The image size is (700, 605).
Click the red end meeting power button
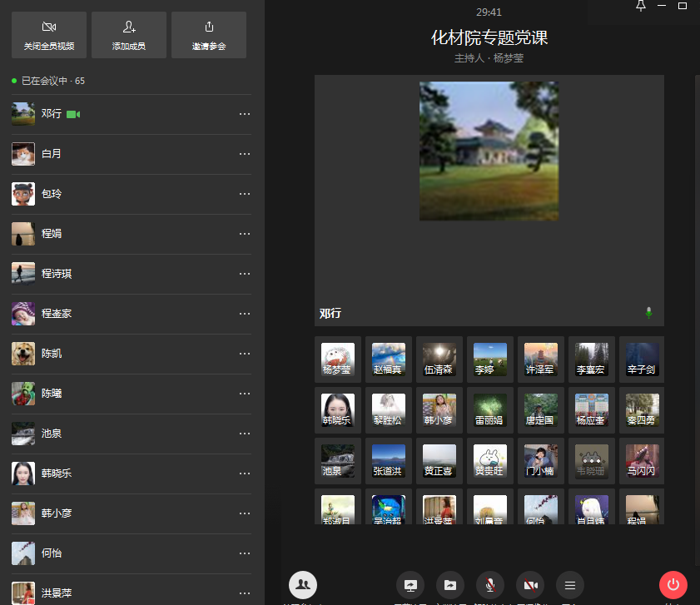tap(673, 585)
